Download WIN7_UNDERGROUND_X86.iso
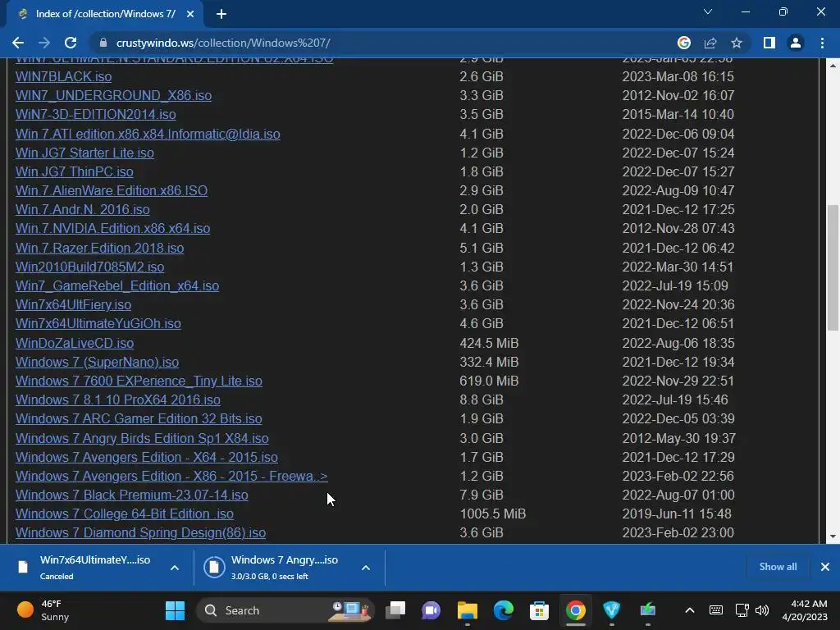The image size is (840, 630). click(x=113, y=95)
